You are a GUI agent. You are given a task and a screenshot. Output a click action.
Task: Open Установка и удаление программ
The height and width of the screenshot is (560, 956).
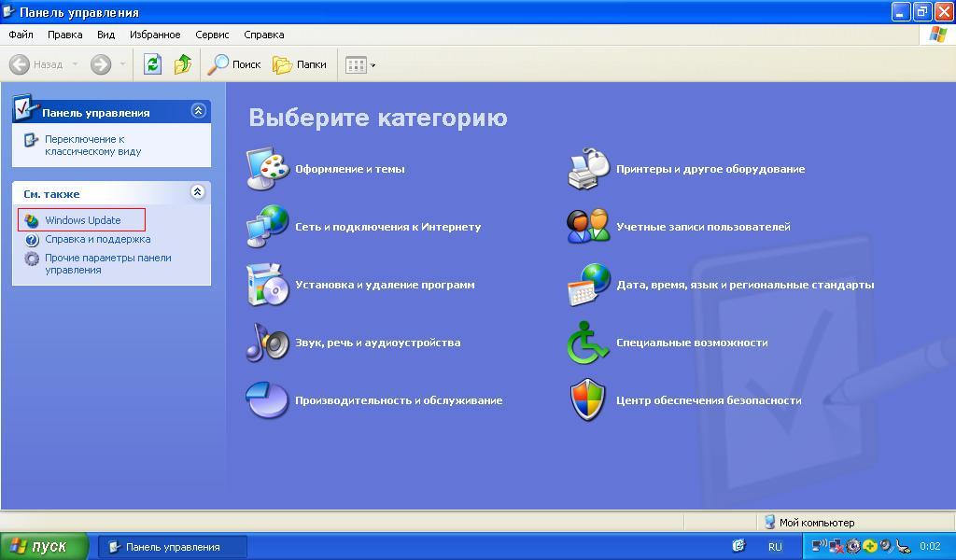(x=385, y=285)
